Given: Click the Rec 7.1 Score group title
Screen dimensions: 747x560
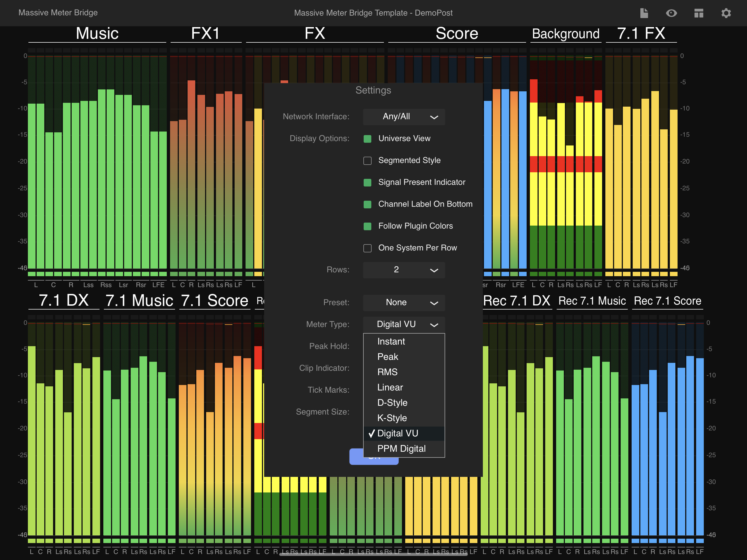Looking at the screenshot, I should 668,301.
